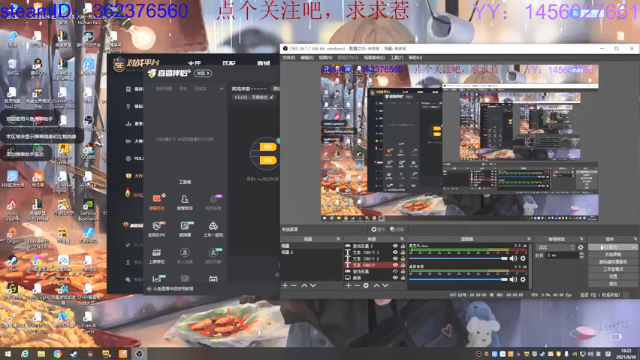Enable 工作室模式 studio mode
This screenshot has height=360, width=640.
point(613,269)
